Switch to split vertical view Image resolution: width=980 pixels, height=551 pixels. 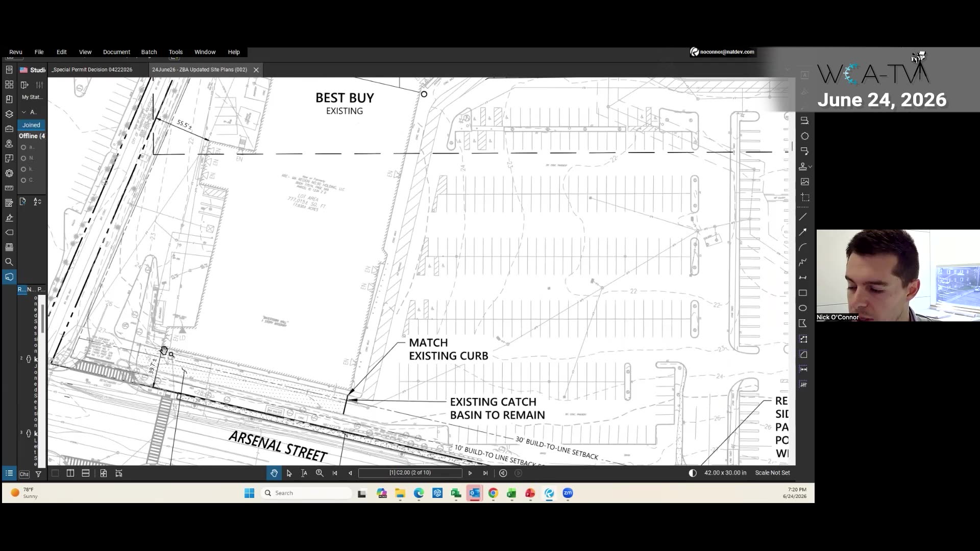70,473
